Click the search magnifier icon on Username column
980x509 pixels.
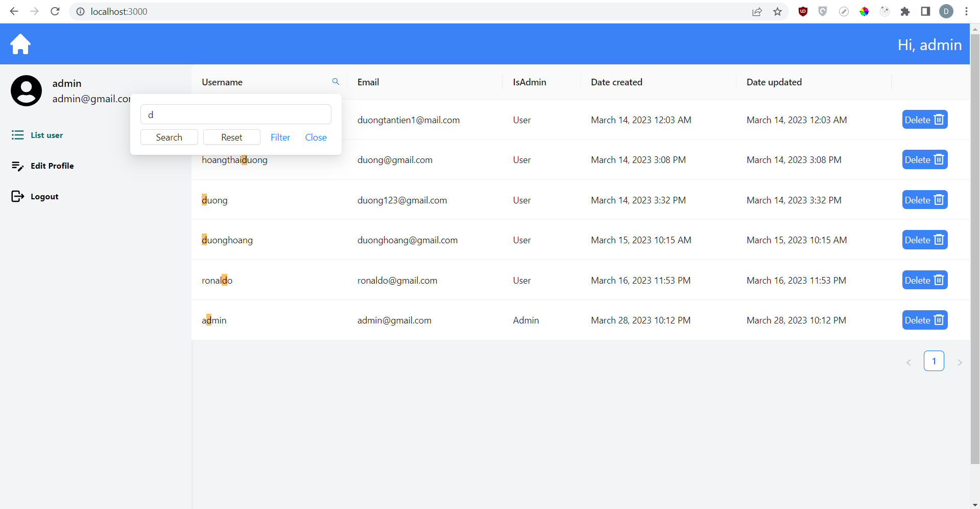pyautogui.click(x=336, y=81)
